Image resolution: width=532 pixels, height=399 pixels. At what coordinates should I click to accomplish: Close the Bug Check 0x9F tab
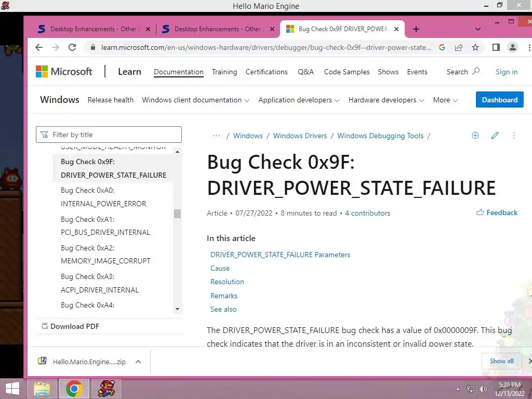[396, 29]
